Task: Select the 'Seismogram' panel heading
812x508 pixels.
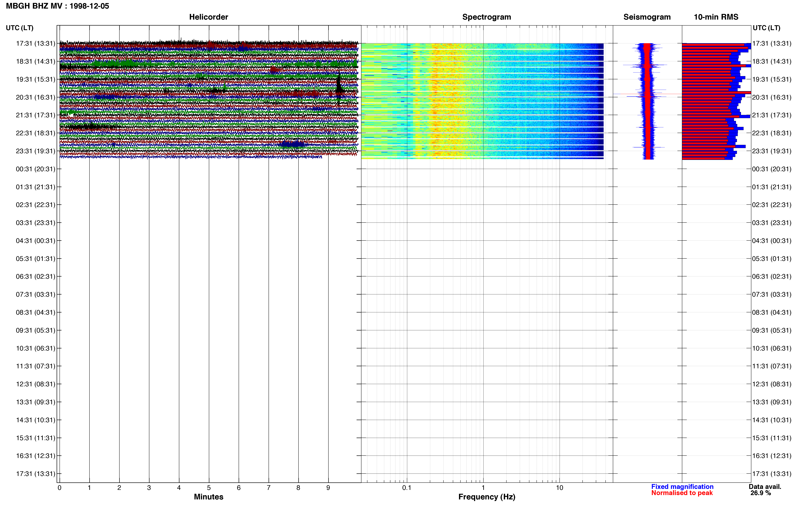Action: tap(647, 17)
